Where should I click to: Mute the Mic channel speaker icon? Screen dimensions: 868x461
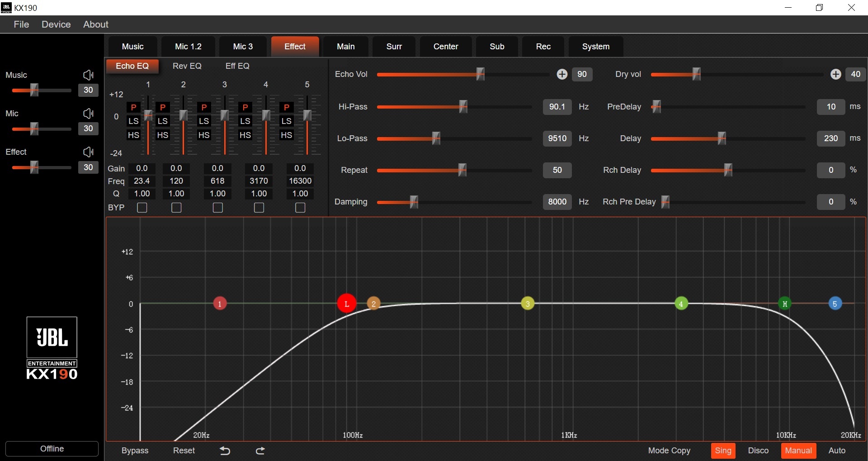click(x=88, y=114)
